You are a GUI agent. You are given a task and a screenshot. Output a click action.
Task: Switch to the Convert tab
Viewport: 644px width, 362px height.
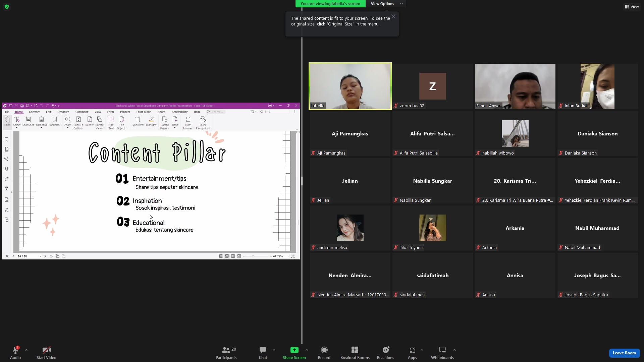pos(34,112)
